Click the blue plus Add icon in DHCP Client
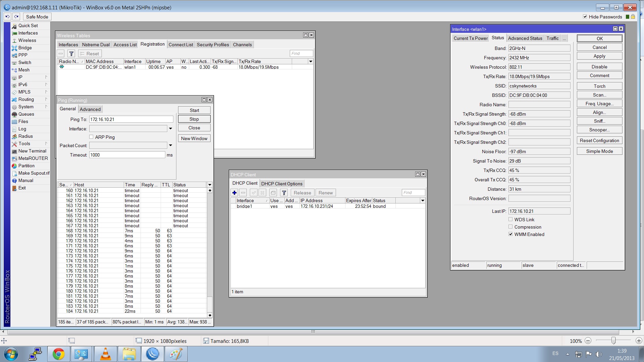The width and height of the screenshot is (644, 362). [234, 193]
